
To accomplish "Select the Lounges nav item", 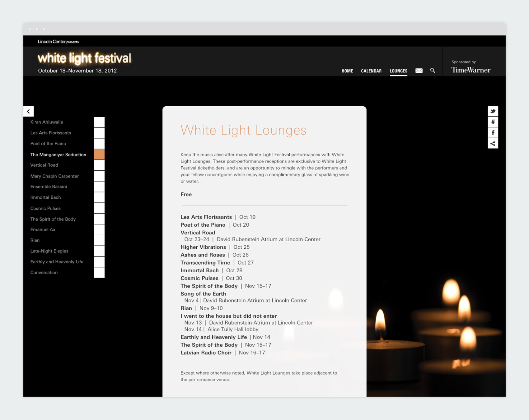I will [x=398, y=71].
